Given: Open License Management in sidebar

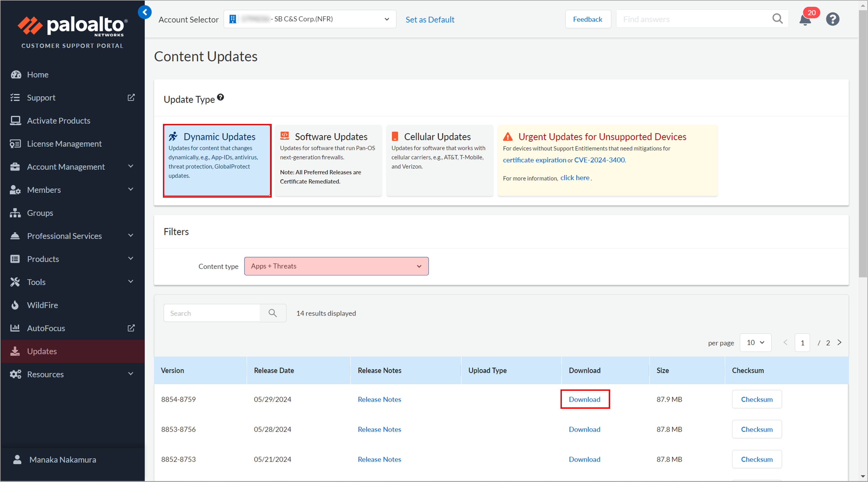Looking at the screenshot, I should 64,144.
